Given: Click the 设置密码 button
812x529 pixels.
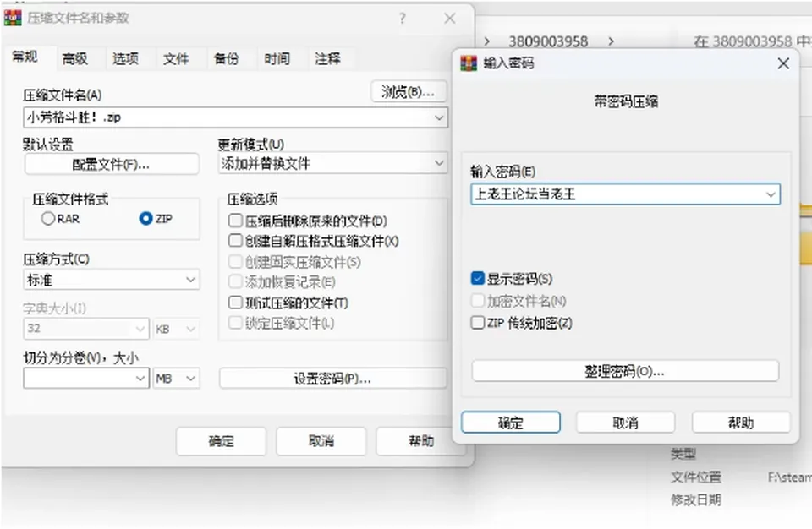Looking at the screenshot, I should tap(332, 379).
